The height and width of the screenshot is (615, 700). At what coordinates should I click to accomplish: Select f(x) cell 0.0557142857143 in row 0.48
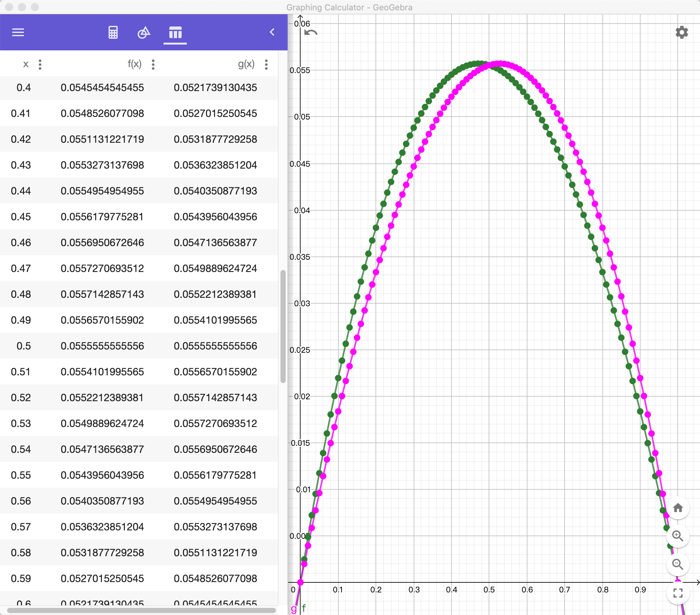pos(102,294)
